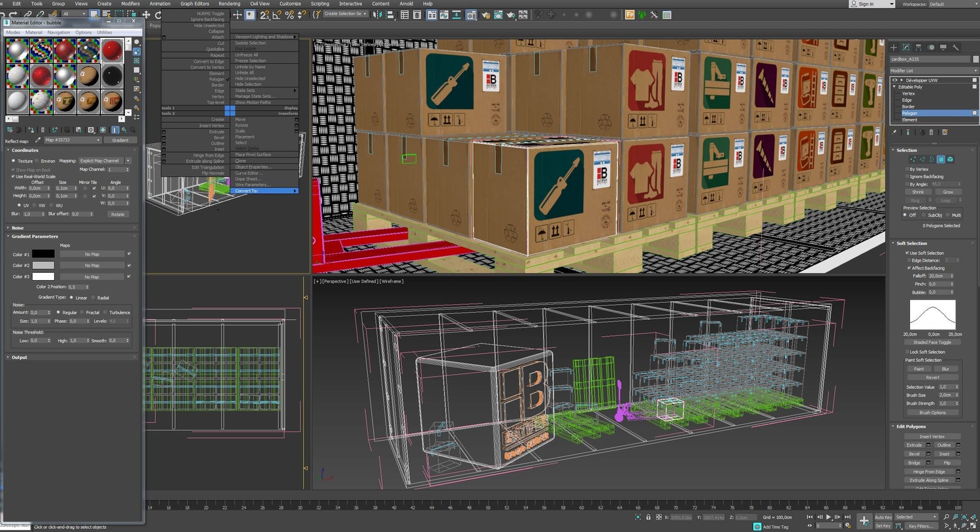Click the Percent Snap toggle icon

point(289,14)
